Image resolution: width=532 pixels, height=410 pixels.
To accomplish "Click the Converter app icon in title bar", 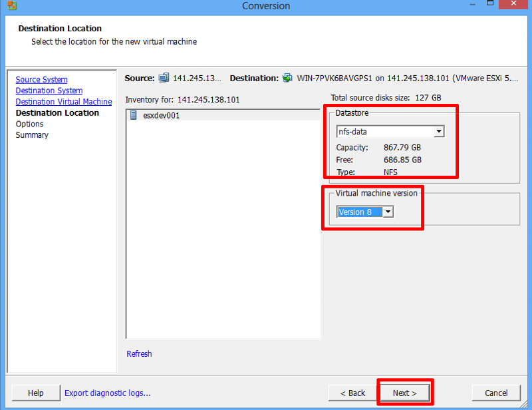I will point(12,5).
